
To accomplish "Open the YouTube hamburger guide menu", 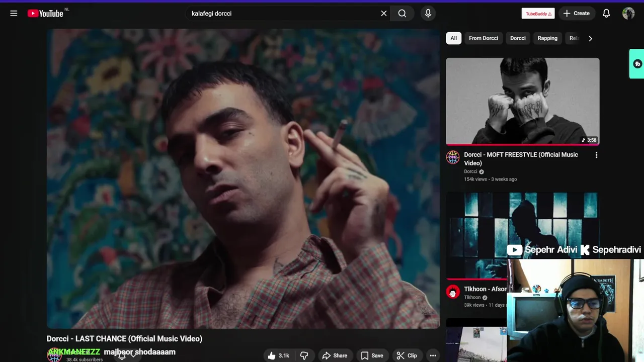I will point(14,14).
